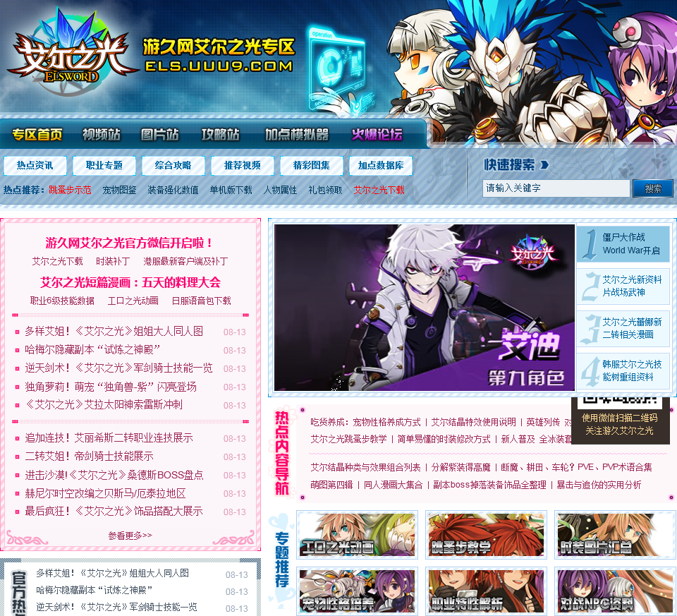
Task: Open the 时装图片汇总 thumbnail
Action: [x=615, y=535]
